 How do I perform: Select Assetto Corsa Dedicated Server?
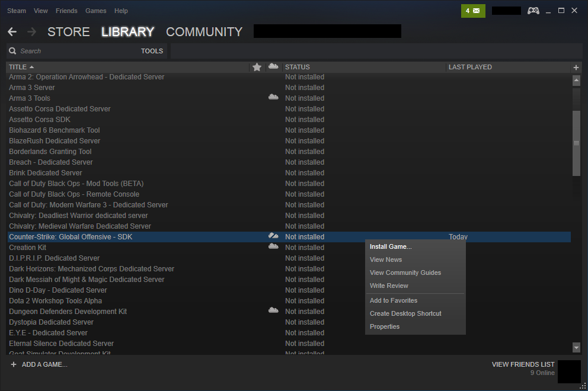click(60, 109)
